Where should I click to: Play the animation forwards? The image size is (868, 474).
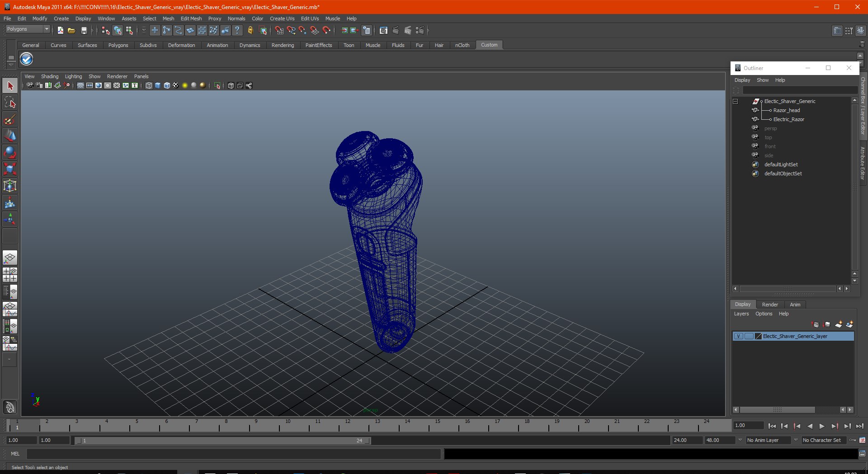point(822,426)
